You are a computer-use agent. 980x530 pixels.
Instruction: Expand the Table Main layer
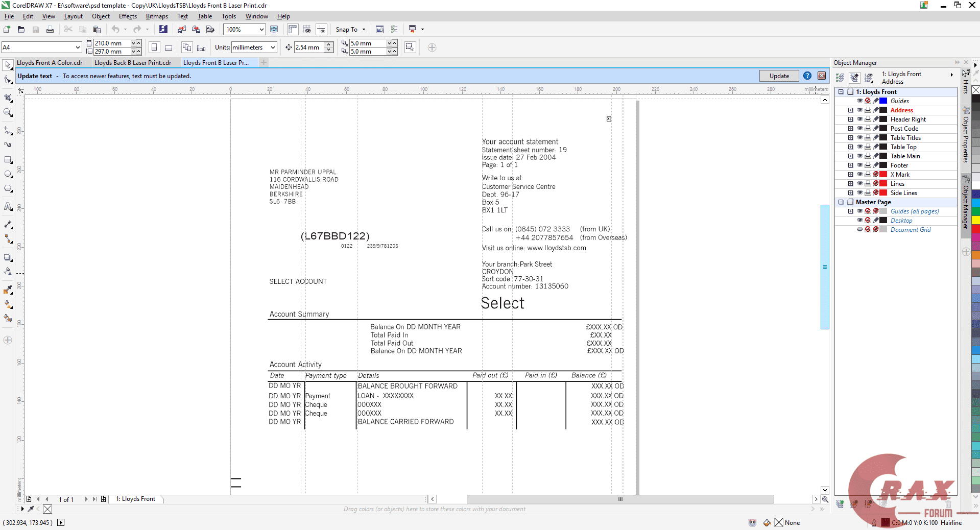click(x=850, y=156)
